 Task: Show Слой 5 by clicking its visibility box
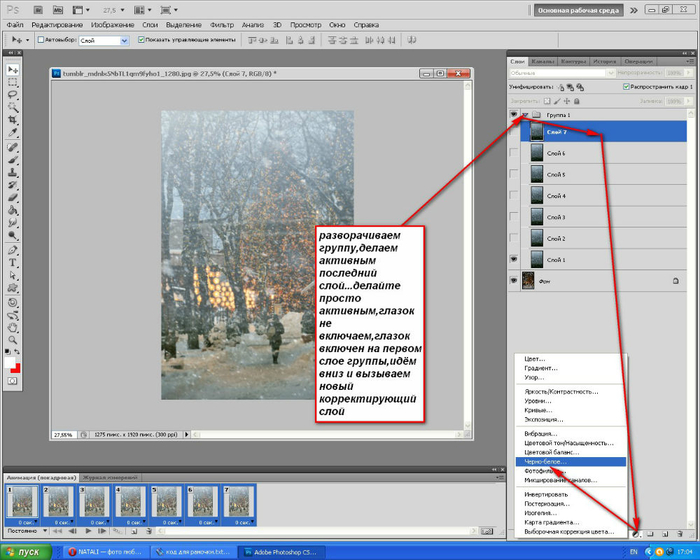[x=514, y=174]
